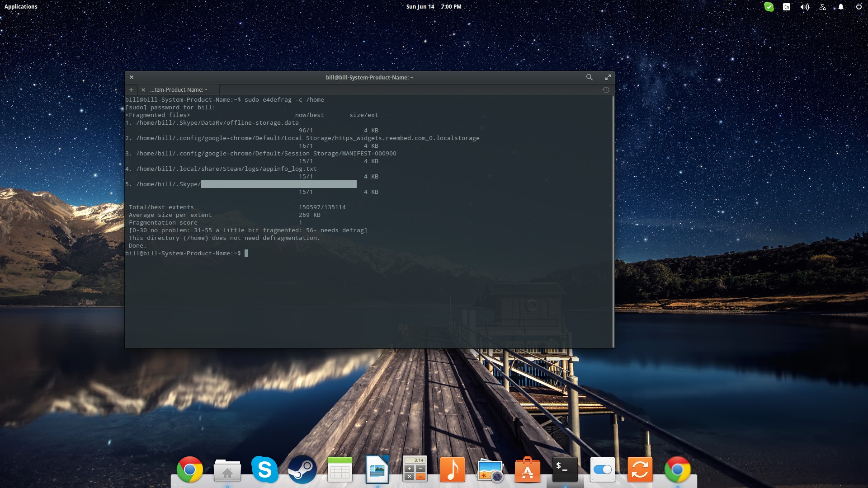The image size is (868, 488).
Task: Open the Files home folder in dock
Action: (227, 470)
